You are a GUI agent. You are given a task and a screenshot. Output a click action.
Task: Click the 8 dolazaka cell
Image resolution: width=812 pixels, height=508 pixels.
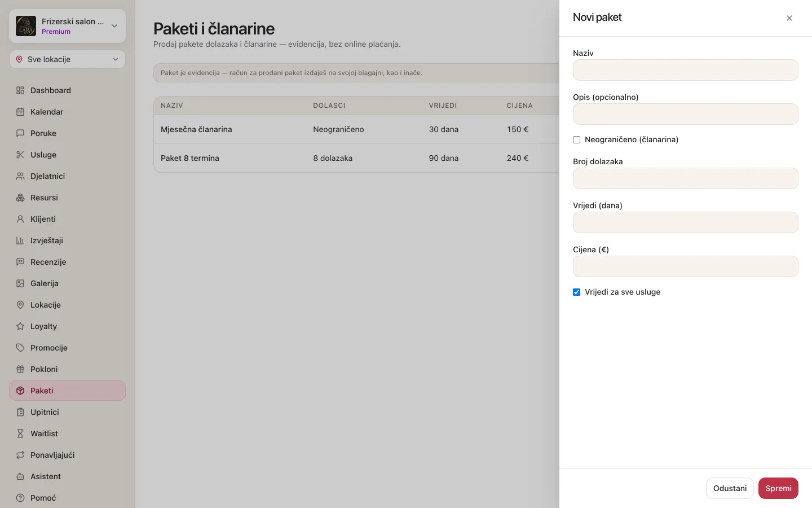pyautogui.click(x=333, y=158)
